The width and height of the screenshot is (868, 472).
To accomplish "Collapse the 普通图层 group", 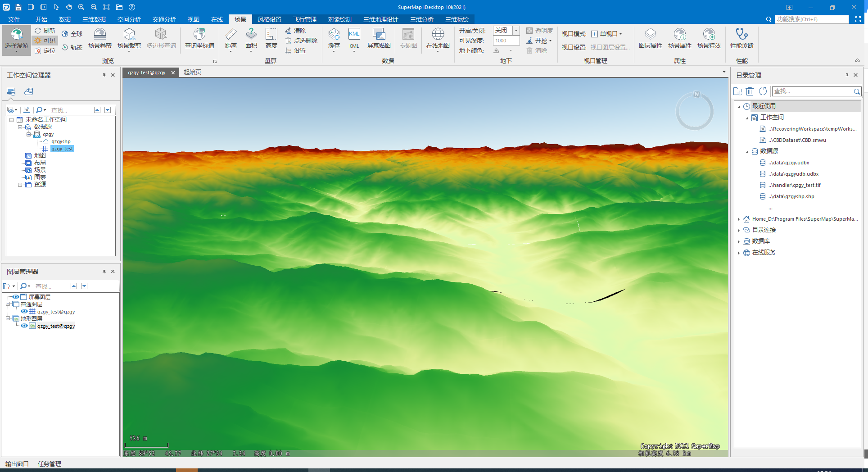I will (8, 304).
